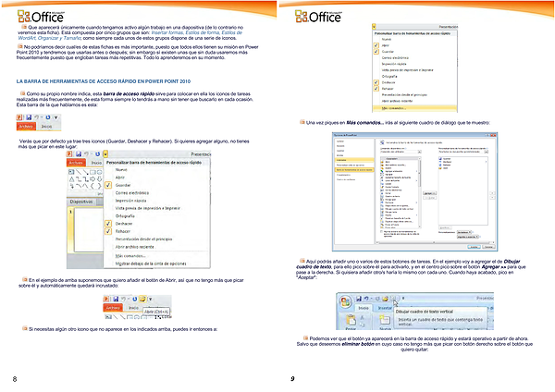This screenshot has height=392, width=555.
Task: Click Aceptar in the Options dialog
Action: click(474, 247)
